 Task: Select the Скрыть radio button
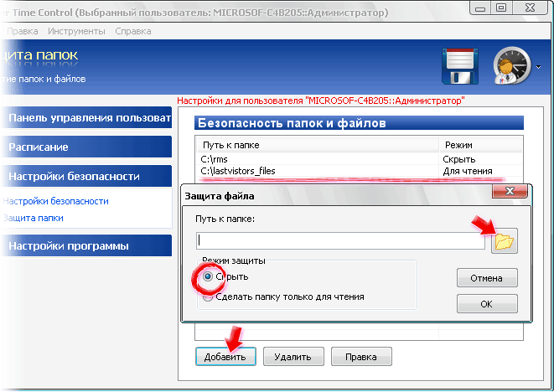[x=208, y=276]
